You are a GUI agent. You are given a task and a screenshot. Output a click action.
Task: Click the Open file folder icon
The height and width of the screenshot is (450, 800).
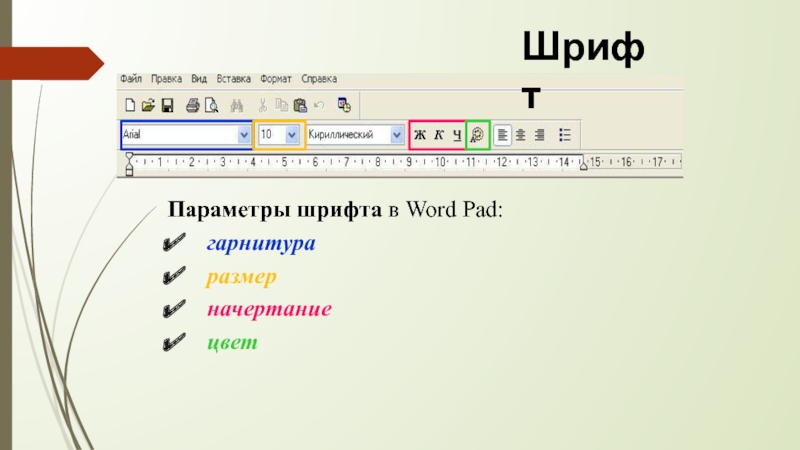point(148,104)
